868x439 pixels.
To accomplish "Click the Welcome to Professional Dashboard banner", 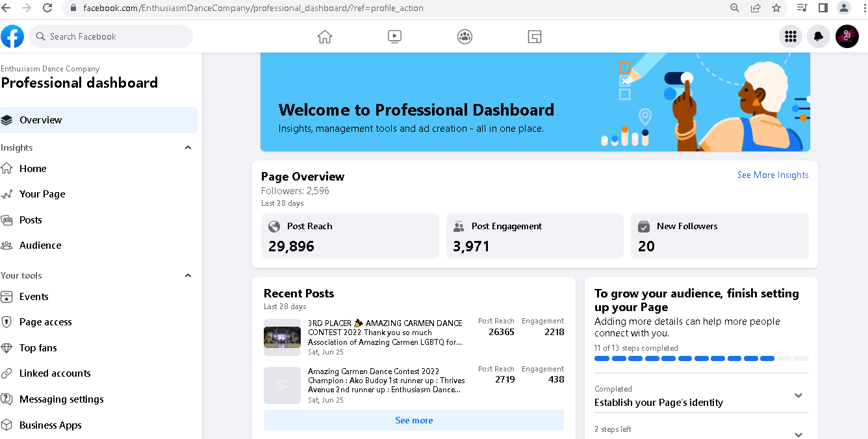I will tap(535, 102).
